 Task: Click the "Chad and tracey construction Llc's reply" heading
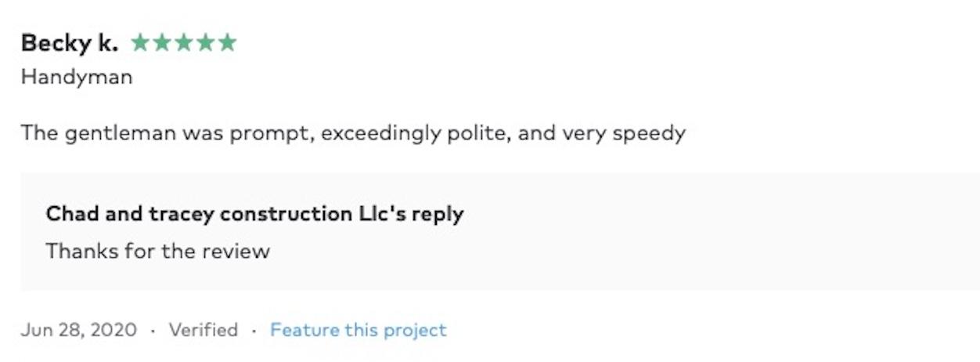254,213
